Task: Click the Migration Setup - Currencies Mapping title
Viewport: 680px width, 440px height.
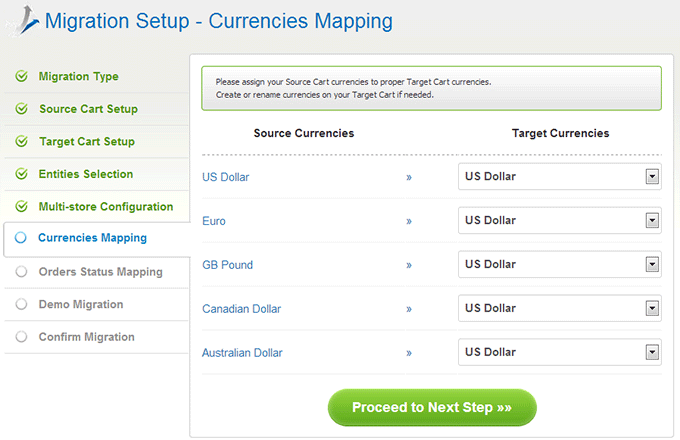Action: pos(219,21)
